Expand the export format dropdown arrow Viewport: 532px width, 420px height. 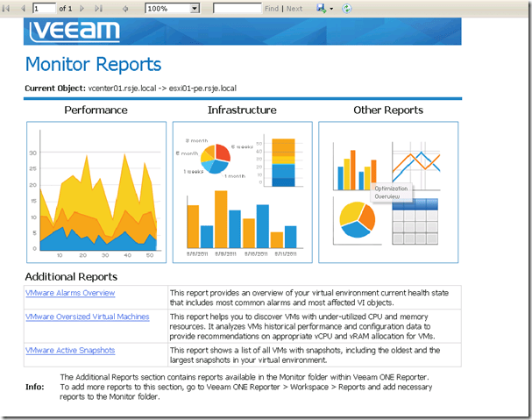331,8
